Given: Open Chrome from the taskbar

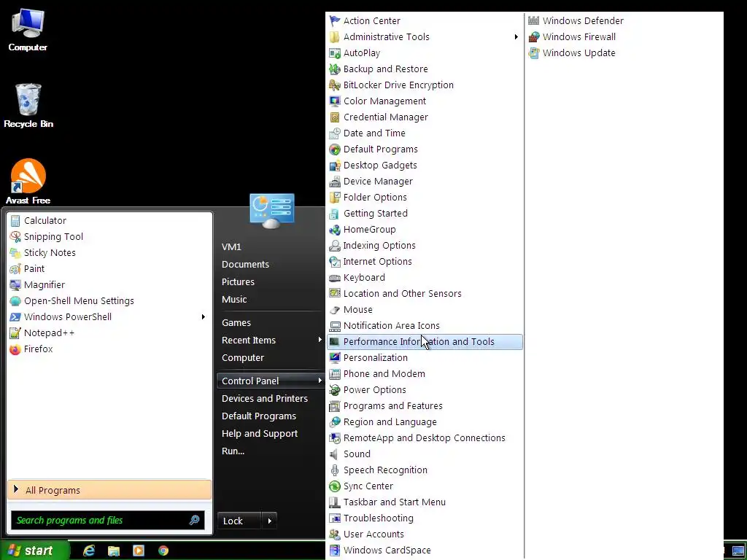Looking at the screenshot, I should pos(163,551).
